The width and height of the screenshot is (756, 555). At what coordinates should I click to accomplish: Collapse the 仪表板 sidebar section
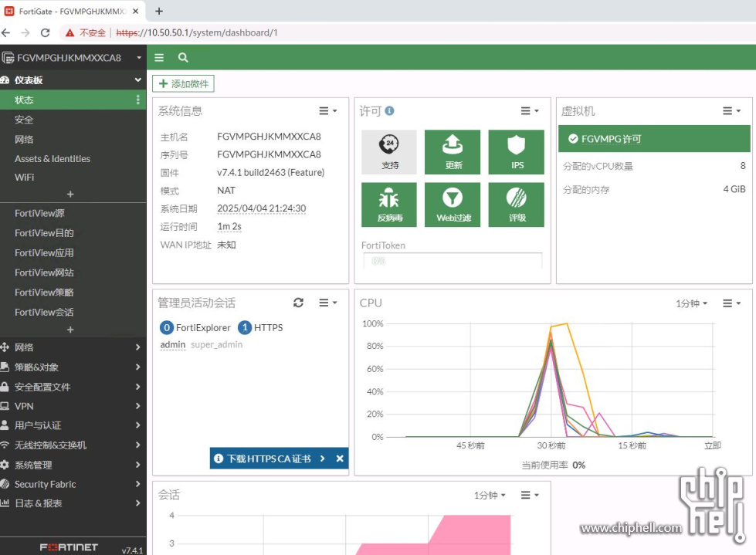click(x=73, y=80)
